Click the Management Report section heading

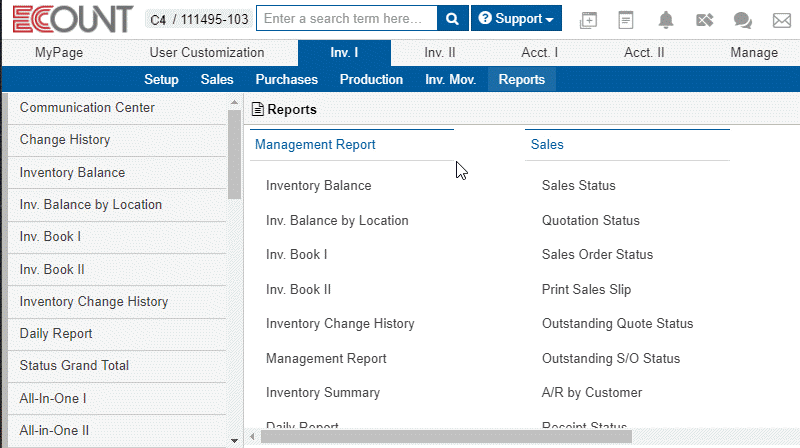(315, 145)
